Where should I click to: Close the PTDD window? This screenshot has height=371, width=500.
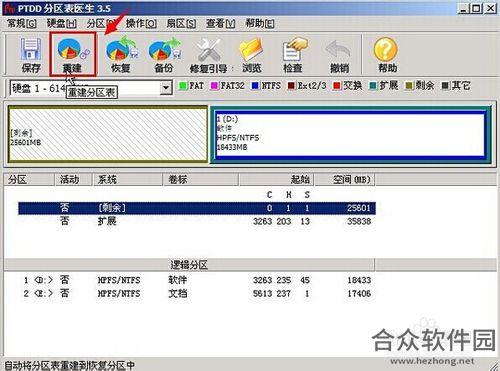click(490, 8)
